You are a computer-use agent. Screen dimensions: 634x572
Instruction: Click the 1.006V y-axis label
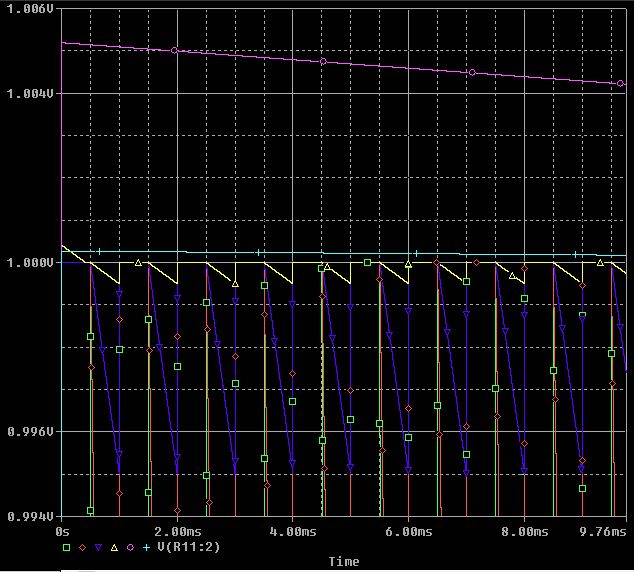point(30,9)
